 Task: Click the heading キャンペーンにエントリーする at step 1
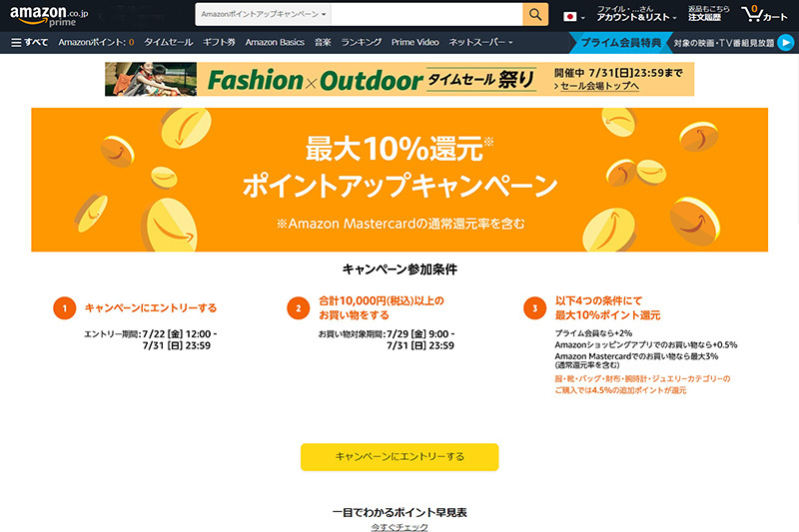pyautogui.click(x=151, y=308)
